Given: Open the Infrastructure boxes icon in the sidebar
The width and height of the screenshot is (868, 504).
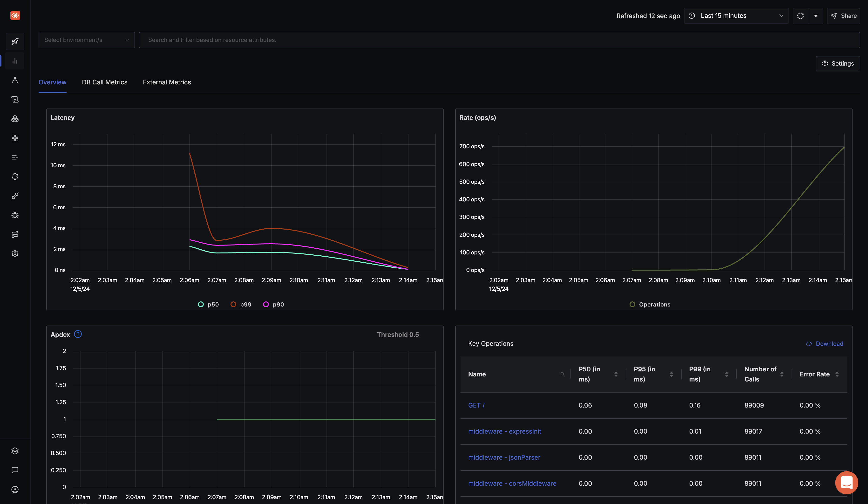Looking at the screenshot, I should 15,119.
